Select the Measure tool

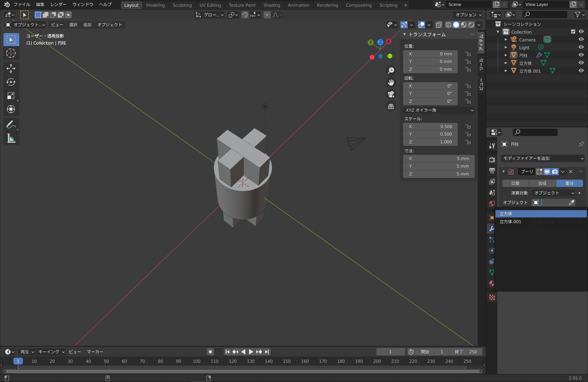(11, 138)
